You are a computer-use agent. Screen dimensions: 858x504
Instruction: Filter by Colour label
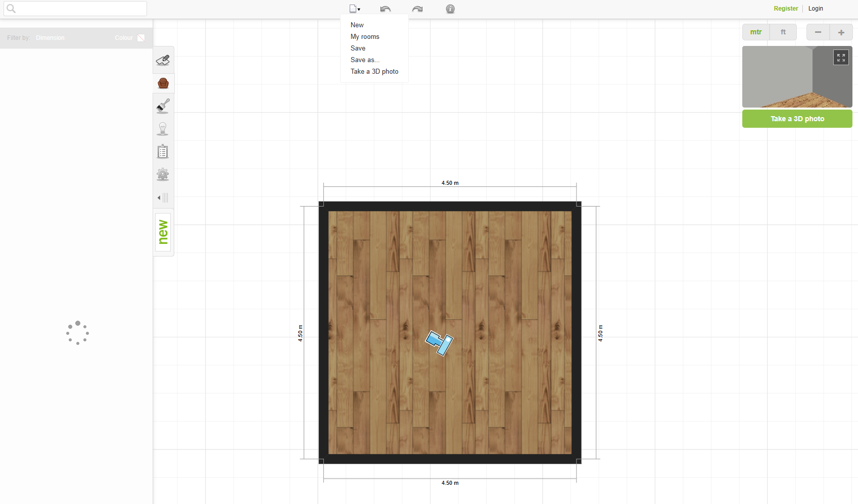coord(124,38)
